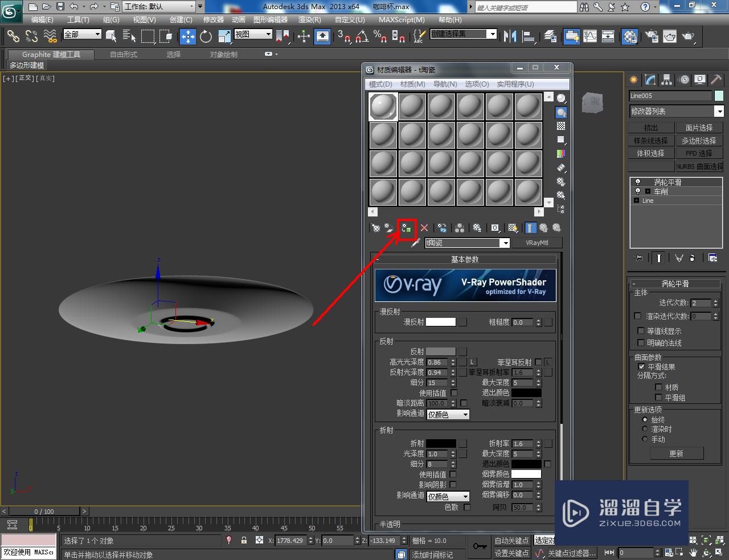Click the VRayMtl material type button
729x560 pixels.
click(x=537, y=243)
